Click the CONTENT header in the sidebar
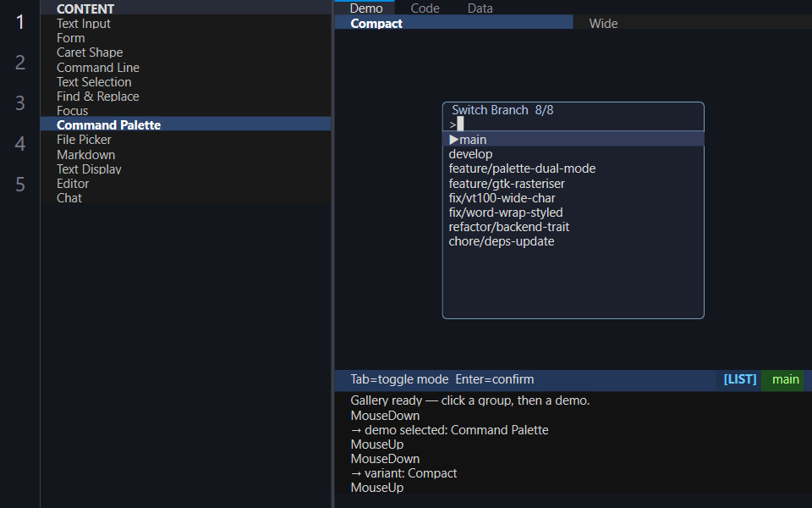 point(85,8)
